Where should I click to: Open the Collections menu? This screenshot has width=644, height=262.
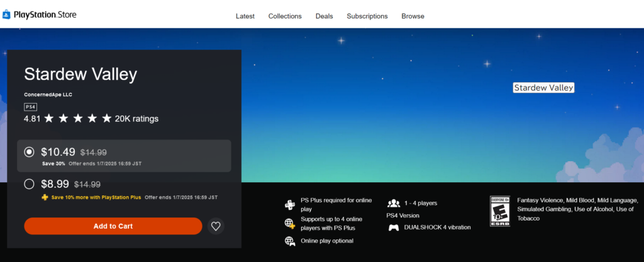[285, 16]
